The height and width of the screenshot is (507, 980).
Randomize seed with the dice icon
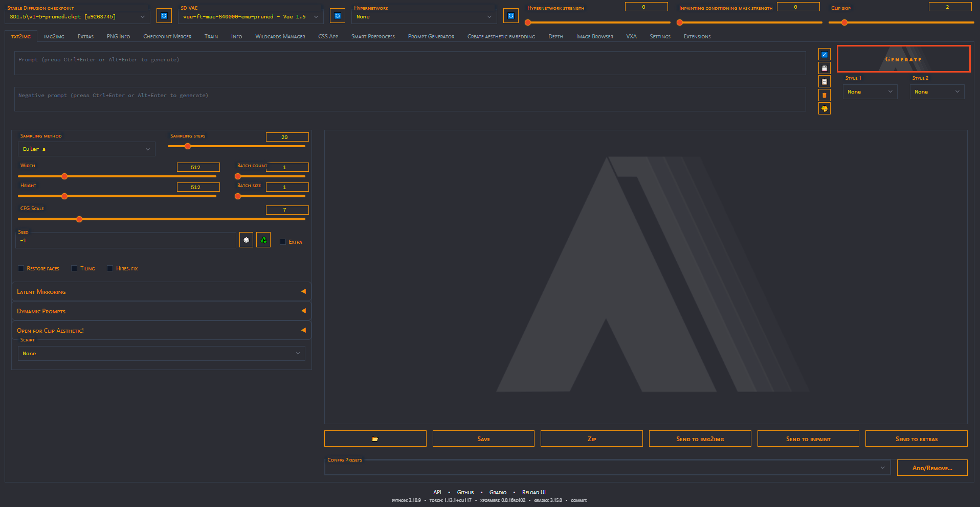[x=247, y=240]
